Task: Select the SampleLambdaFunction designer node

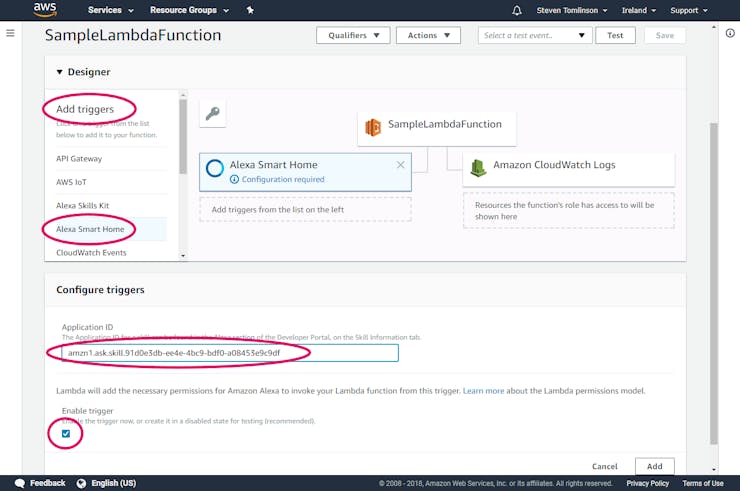Action: [437, 129]
